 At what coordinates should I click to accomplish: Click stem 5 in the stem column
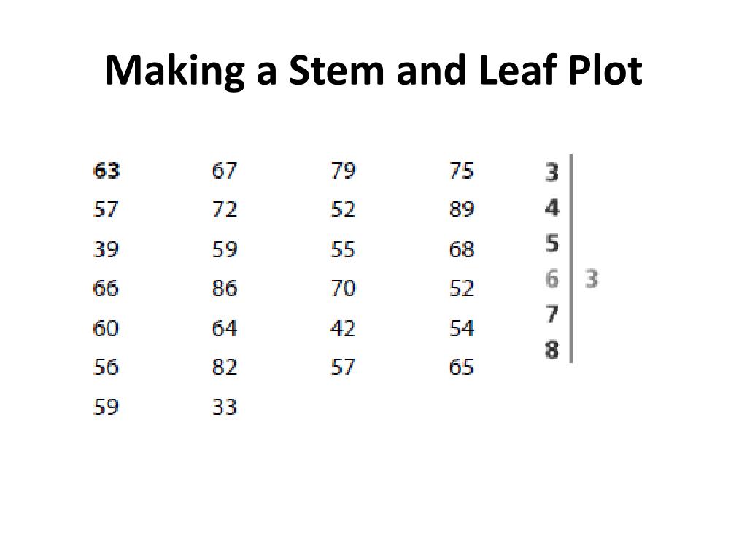pos(552,243)
